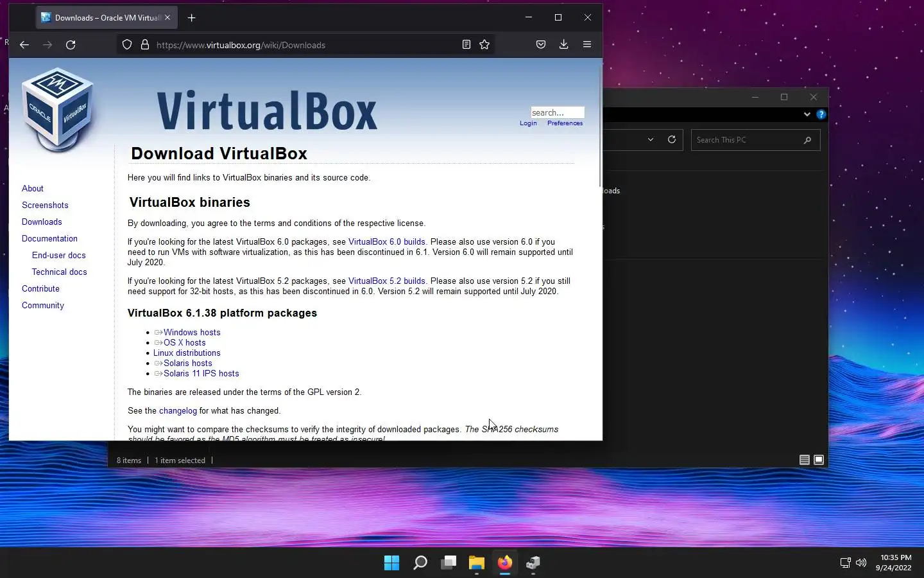Follow the VirtualBox 6.0 builds link
924x578 pixels.
[x=386, y=242]
